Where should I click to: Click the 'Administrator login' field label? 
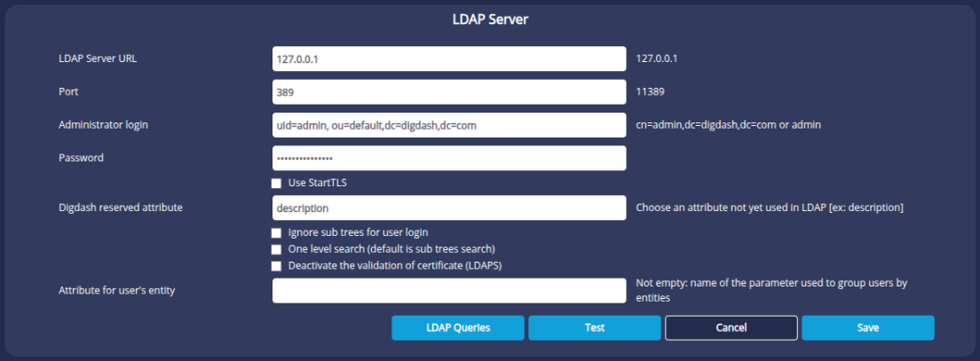(103, 125)
